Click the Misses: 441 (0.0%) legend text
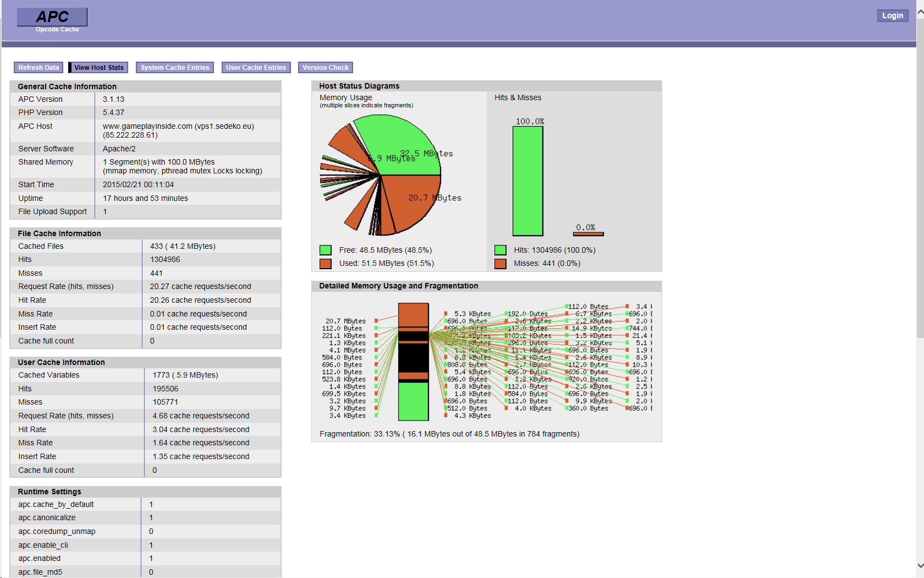This screenshot has height=578, width=924. pyautogui.click(x=547, y=263)
